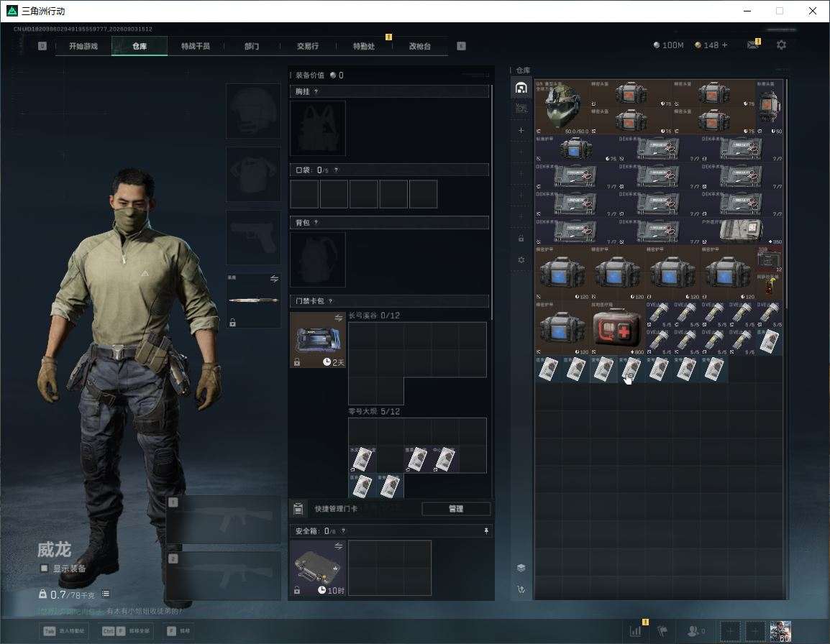This screenshot has height=644, width=830.
Task: Swap the keycard case via its swap arrows
Action: point(338,318)
